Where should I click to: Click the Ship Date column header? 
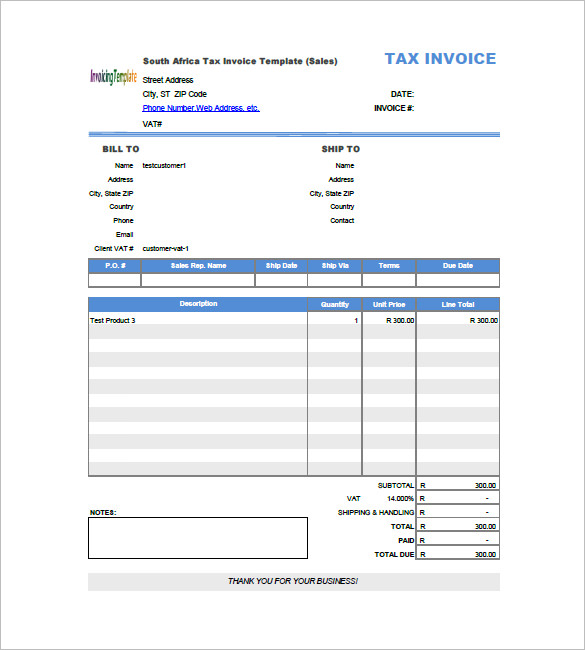(282, 266)
